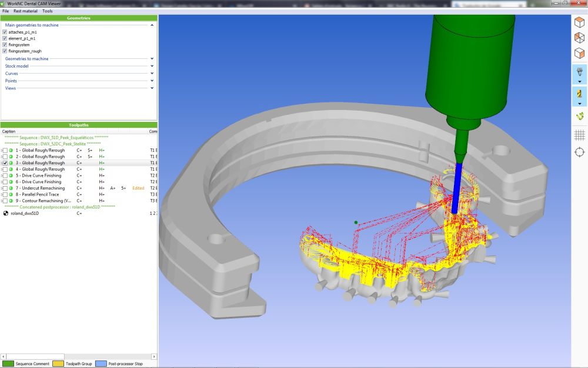588x368 pixels.
Task: Click the crosshair center view icon
Action: 579,152
